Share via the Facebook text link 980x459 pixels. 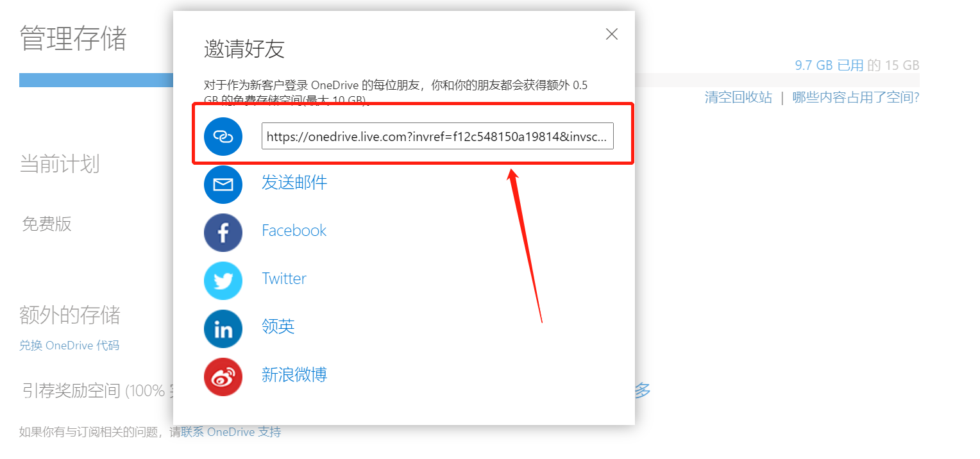pos(294,231)
